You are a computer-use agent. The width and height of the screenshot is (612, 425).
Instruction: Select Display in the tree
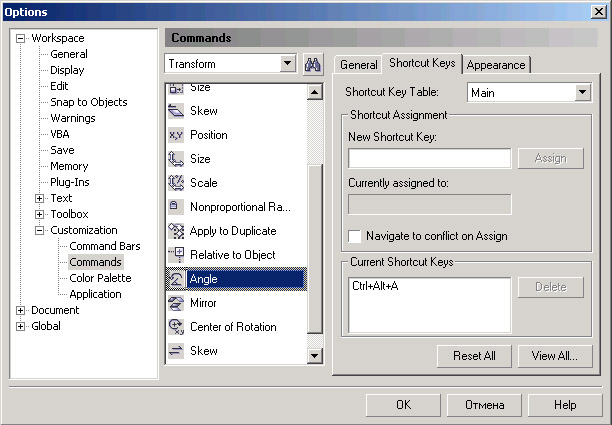click(x=67, y=70)
